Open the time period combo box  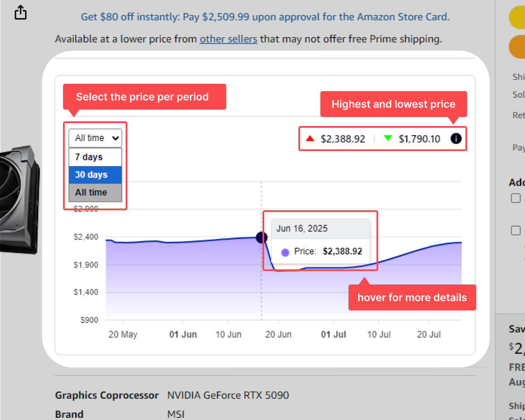[x=95, y=138]
